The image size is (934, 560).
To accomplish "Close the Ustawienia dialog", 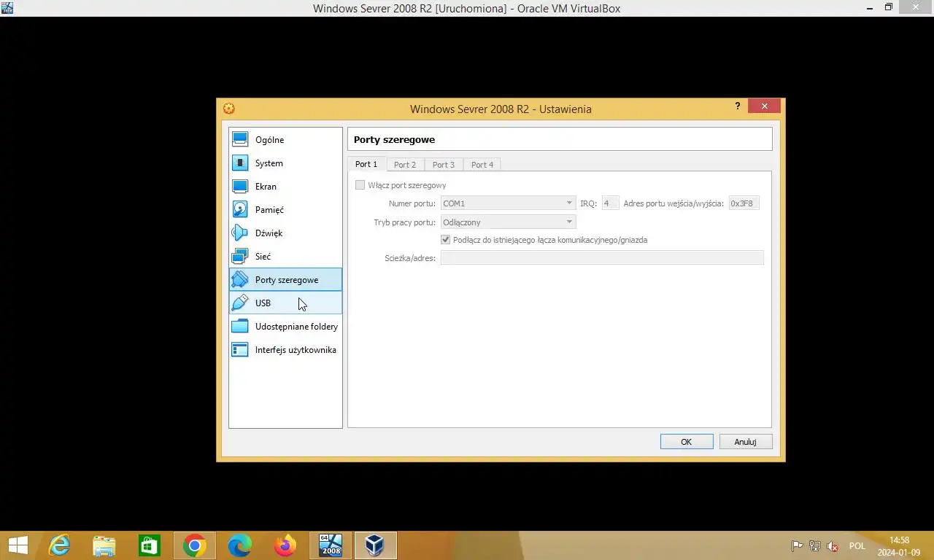I will click(x=765, y=106).
